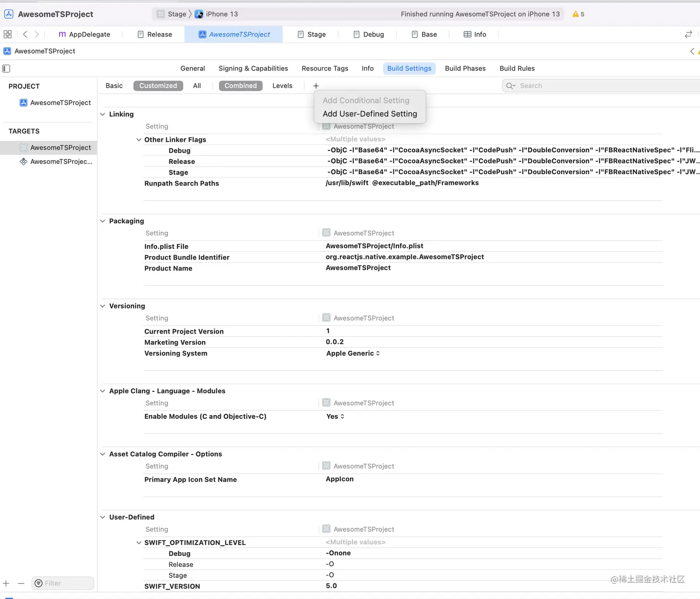Click the jump bar back chevron at right

tap(692, 51)
